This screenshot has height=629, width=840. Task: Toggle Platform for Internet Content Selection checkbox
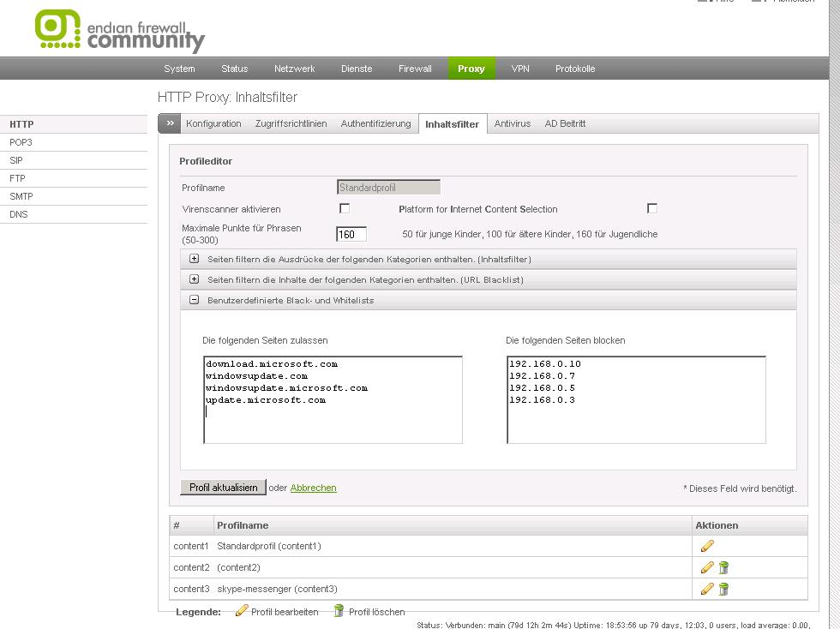point(652,208)
